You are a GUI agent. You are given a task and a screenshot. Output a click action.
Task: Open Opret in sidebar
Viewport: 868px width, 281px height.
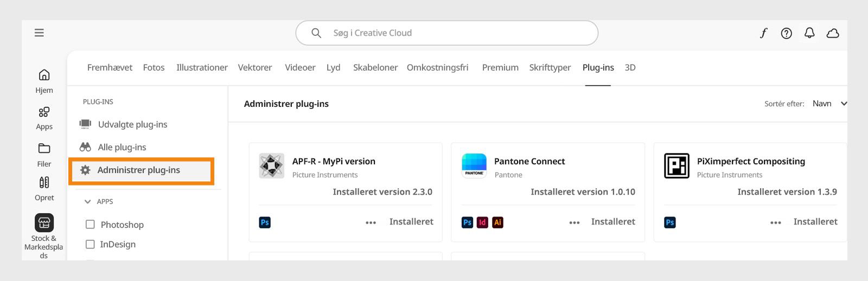coord(44,189)
